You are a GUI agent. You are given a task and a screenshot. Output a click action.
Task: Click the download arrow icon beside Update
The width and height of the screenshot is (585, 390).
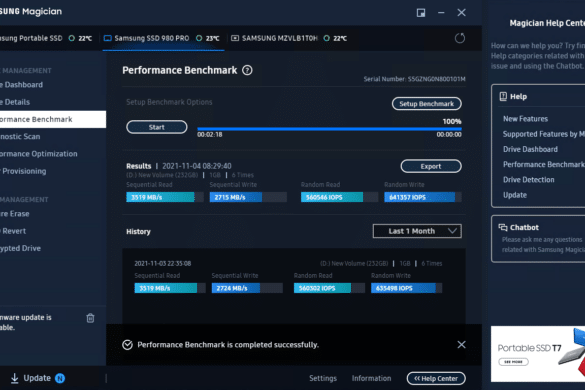(15, 378)
